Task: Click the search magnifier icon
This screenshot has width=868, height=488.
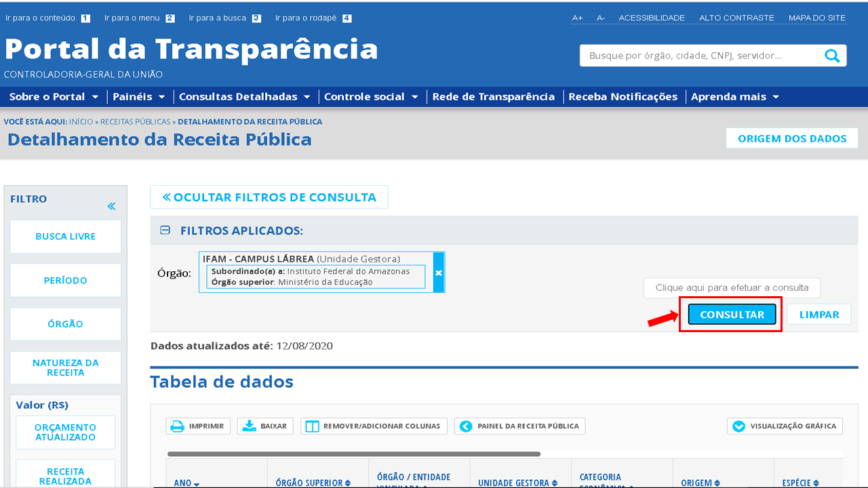Action: tap(831, 56)
